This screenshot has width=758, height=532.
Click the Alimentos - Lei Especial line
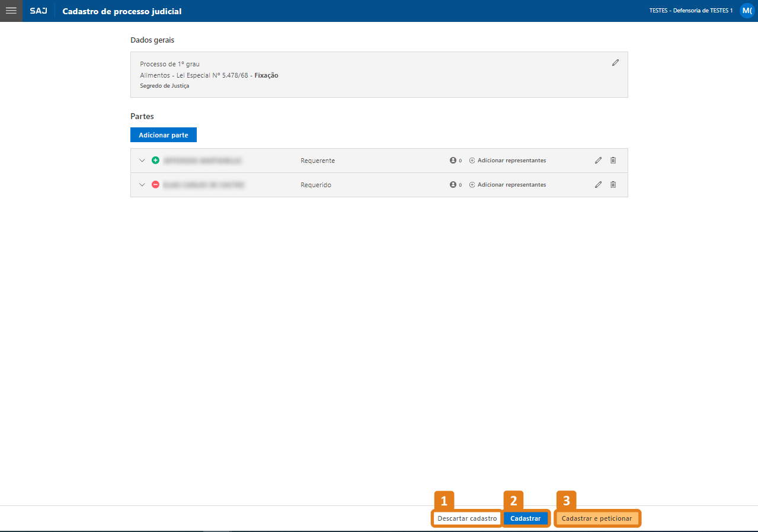click(209, 75)
